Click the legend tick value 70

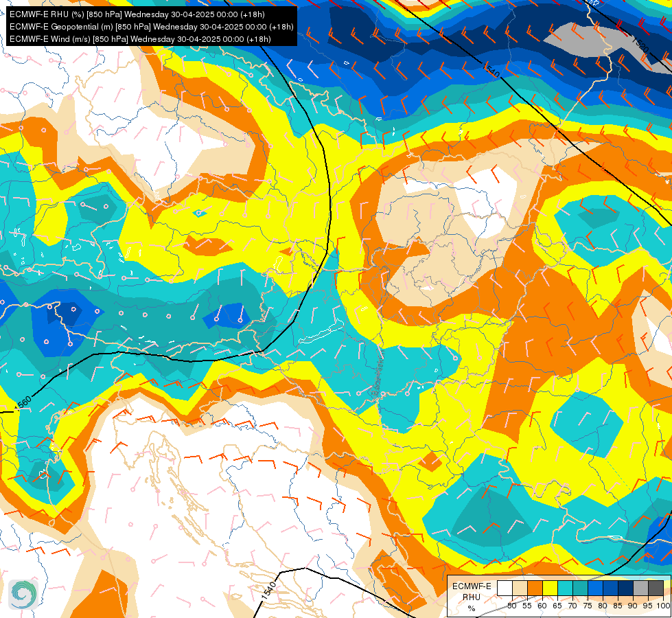coord(572,606)
